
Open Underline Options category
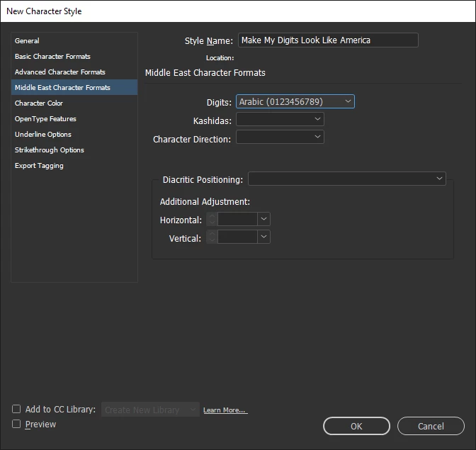74,134
